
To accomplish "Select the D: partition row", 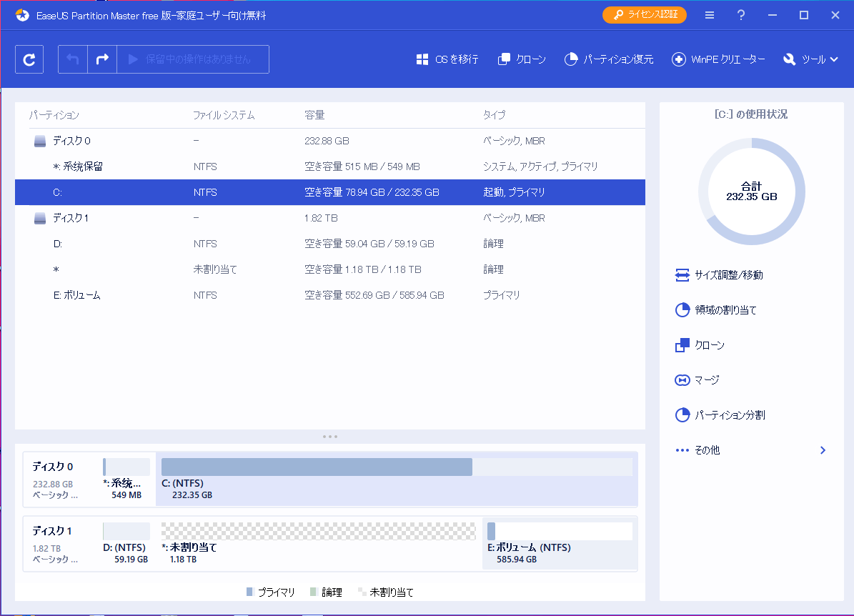I will click(x=330, y=244).
